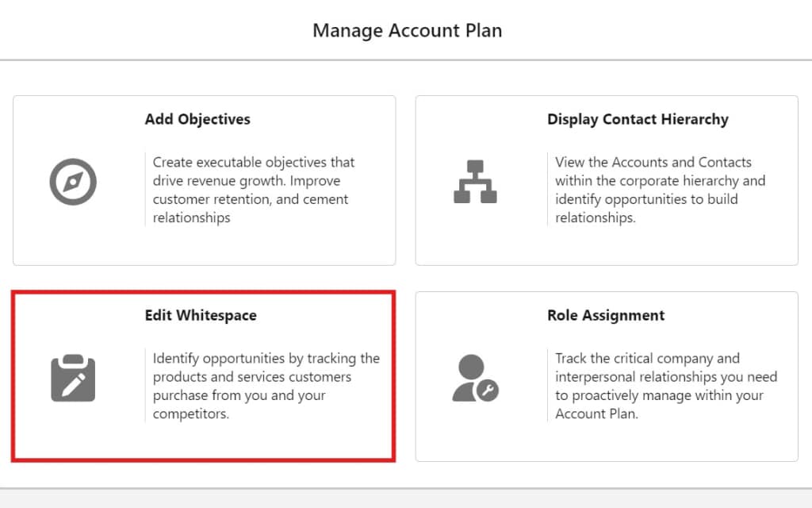Click the horizontal divider below the heading
The image size is (812, 508).
coord(406,60)
